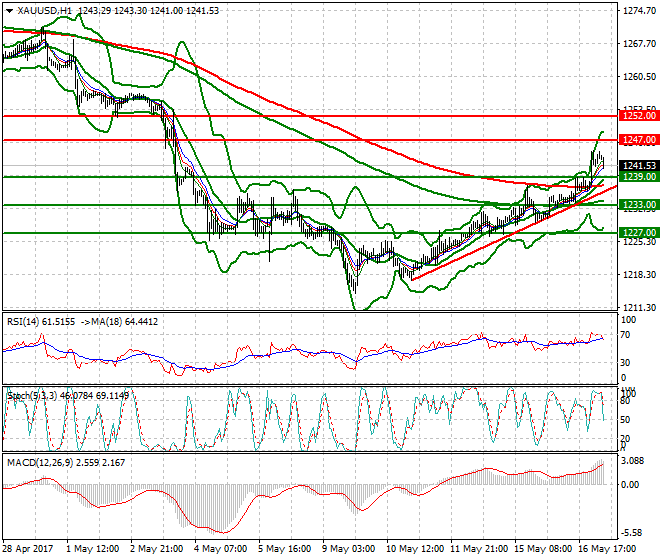
Task: Select the green 1239.00 price label
Action: pos(637,177)
